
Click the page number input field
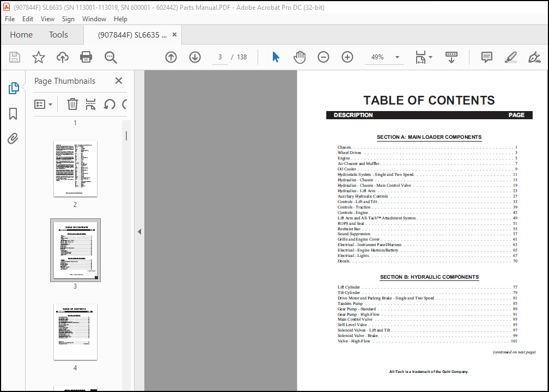220,57
